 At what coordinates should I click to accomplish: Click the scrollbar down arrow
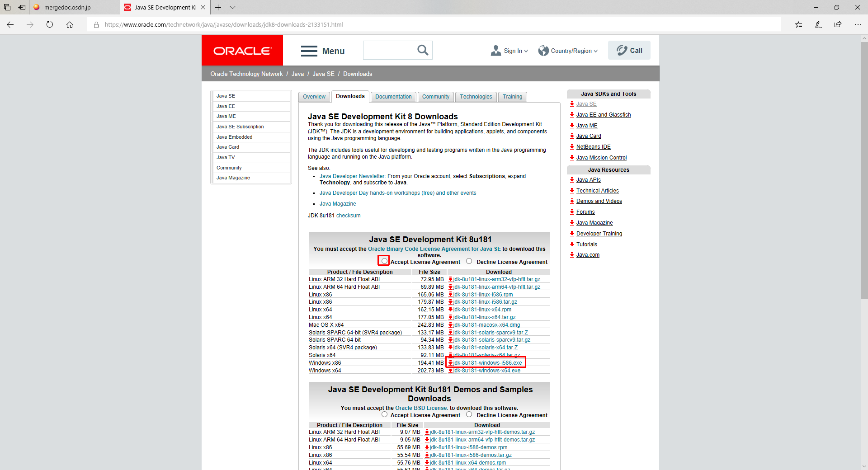(864, 466)
